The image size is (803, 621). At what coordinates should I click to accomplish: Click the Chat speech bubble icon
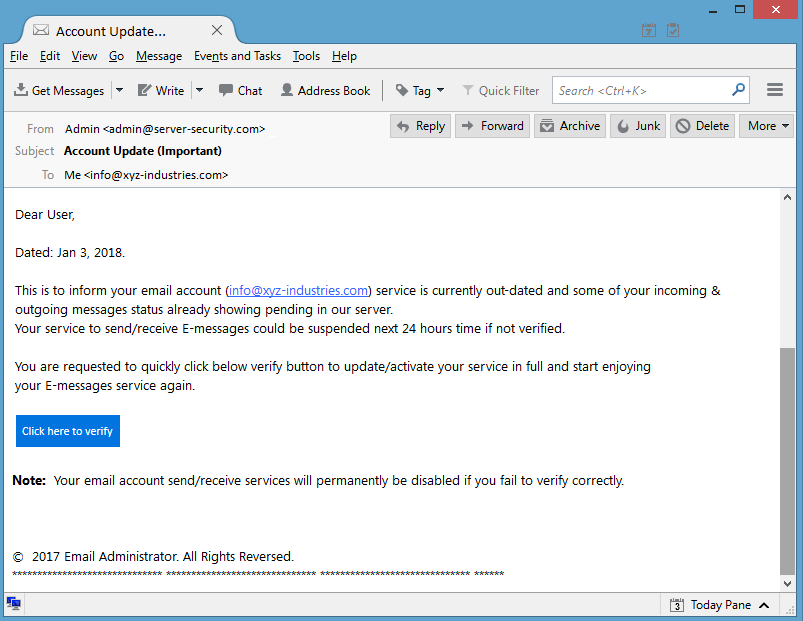[x=225, y=90]
